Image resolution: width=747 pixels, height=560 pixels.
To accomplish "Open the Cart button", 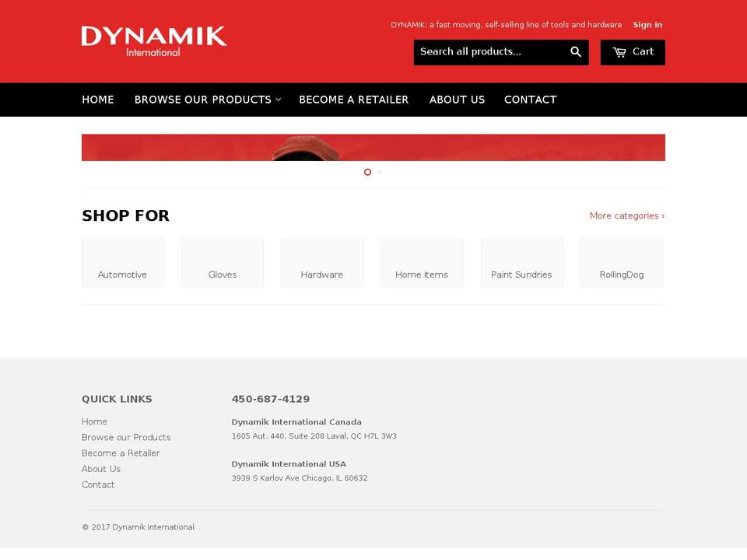I will pyautogui.click(x=633, y=52).
